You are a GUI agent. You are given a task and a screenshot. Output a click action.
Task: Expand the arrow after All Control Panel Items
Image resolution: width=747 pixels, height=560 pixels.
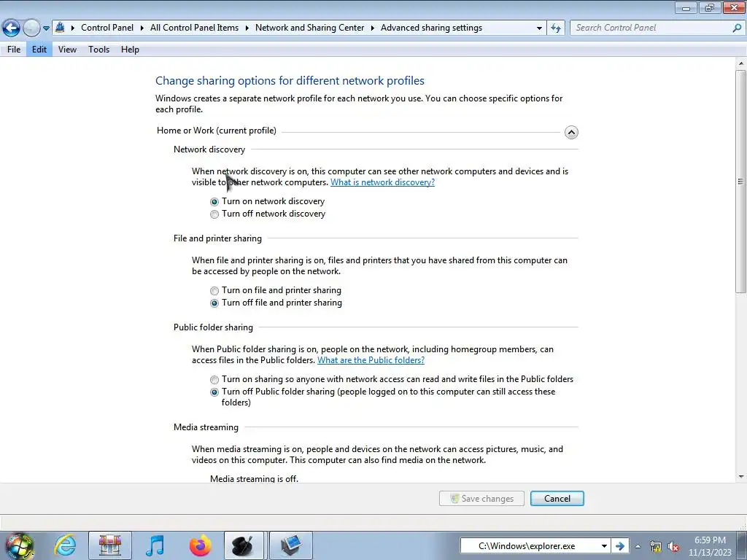coord(247,28)
